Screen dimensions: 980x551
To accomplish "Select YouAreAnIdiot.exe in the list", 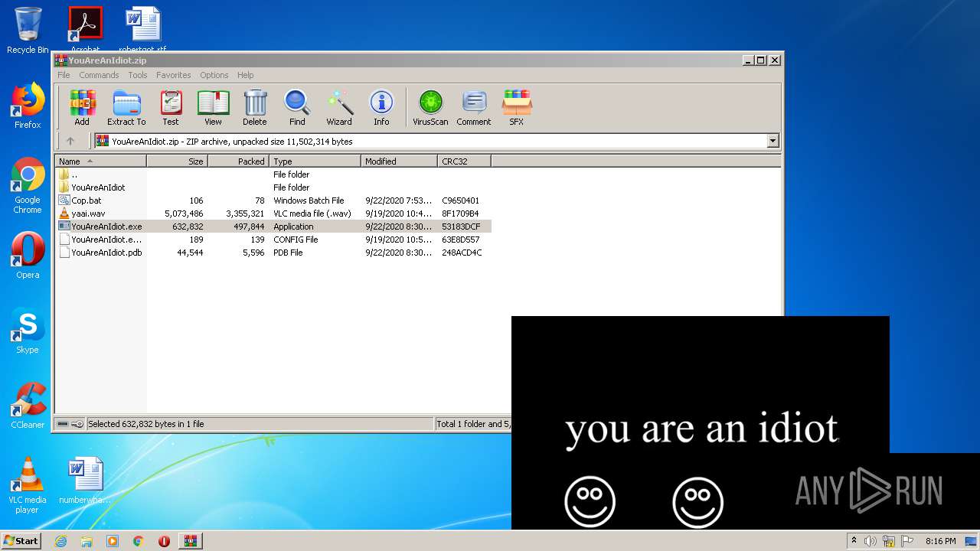I will (273, 227).
